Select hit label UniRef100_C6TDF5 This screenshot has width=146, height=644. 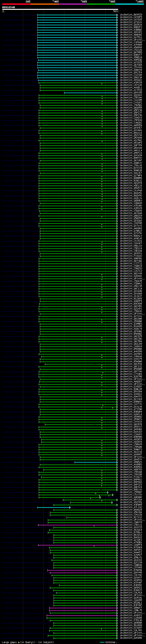[x=131, y=17]
